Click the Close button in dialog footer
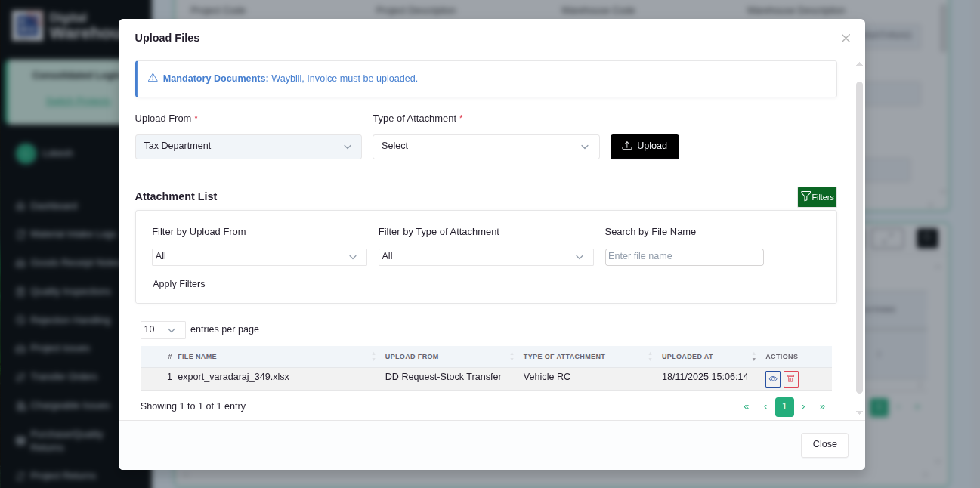The width and height of the screenshot is (980, 488). pyautogui.click(x=824, y=445)
